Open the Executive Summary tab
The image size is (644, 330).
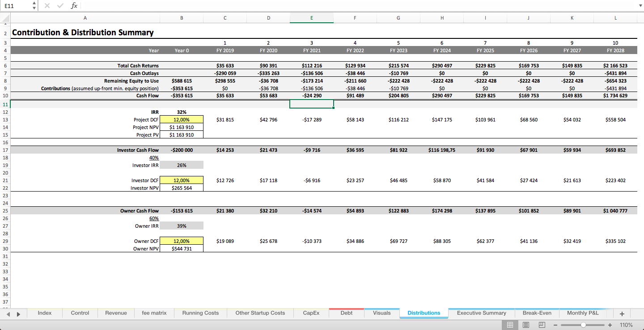click(x=482, y=313)
